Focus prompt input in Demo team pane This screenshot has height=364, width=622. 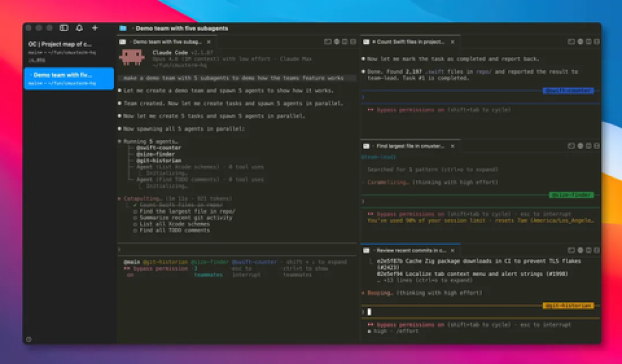click(x=237, y=249)
